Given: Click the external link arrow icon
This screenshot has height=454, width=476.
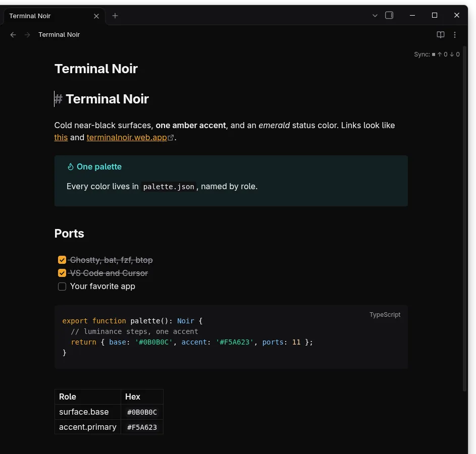Looking at the screenshot, I should pos(171,138).
